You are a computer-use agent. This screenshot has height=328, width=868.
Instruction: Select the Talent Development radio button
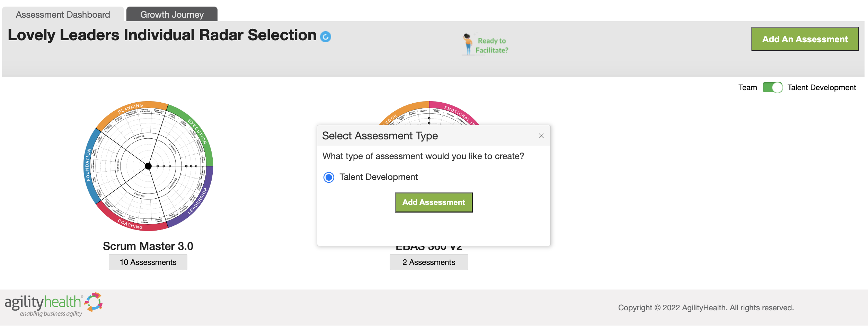point(329,178)
